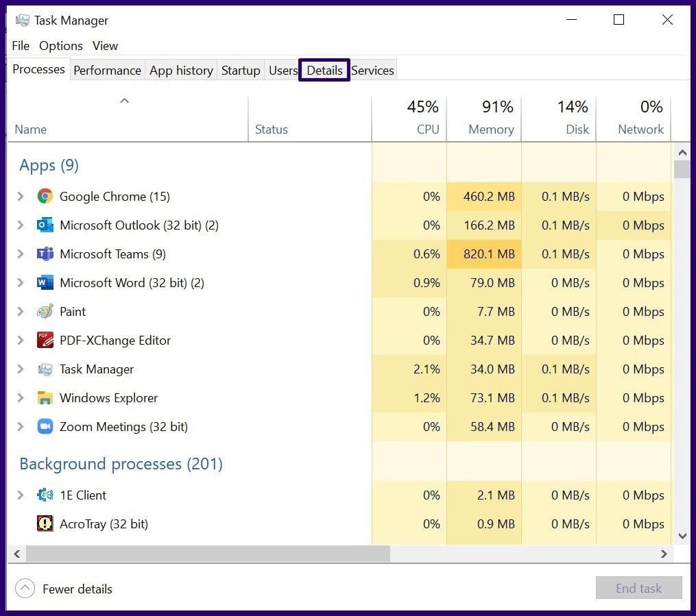Viewport: 696px width, 616px height.
Task: Switch to the App history tab
Action: [181, 70]
